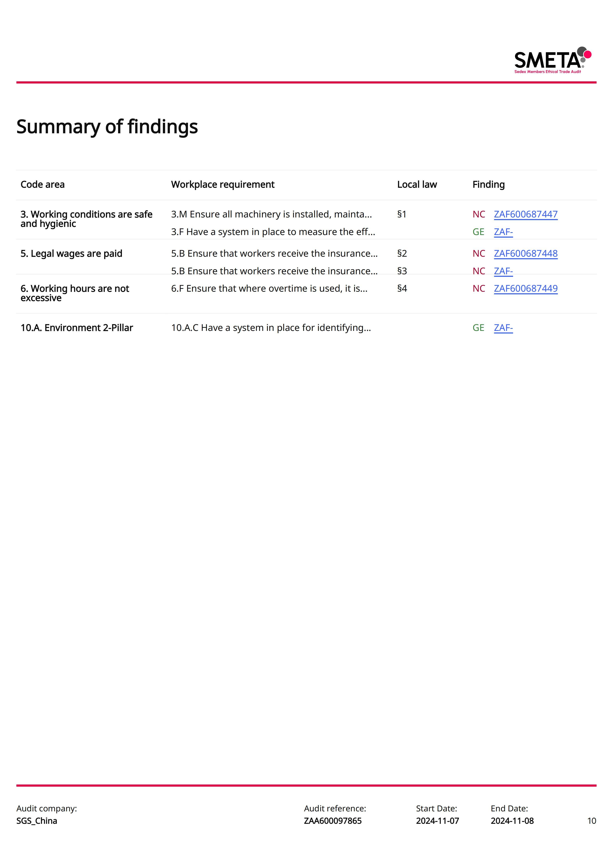This screenshot has height=868, width=613.
Task: Select '5. Legal wages are paid' cell
Action: (71, 254)
